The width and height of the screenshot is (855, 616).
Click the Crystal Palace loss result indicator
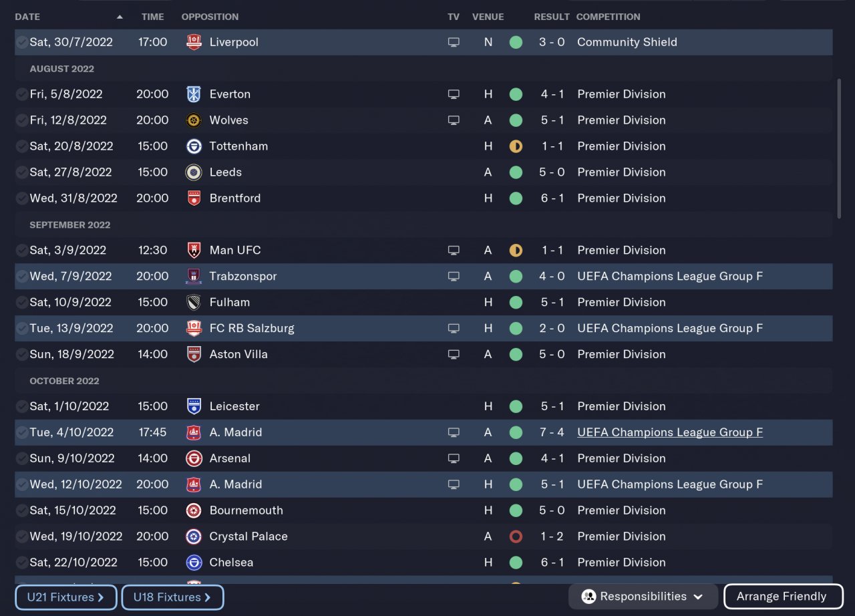pos(516,536)
